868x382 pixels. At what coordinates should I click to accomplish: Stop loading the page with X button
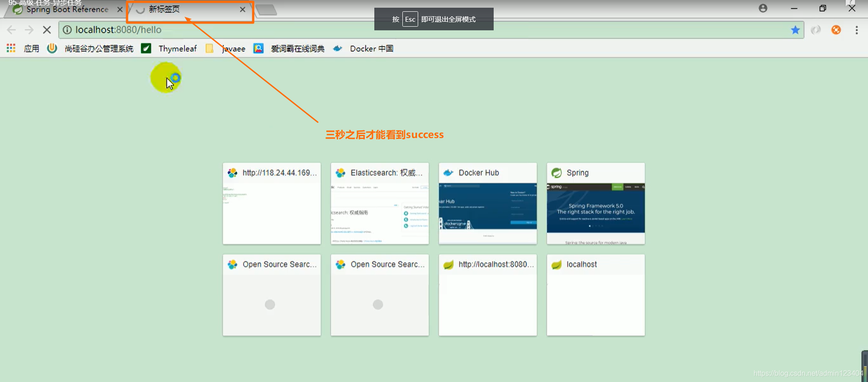point(47,30)
